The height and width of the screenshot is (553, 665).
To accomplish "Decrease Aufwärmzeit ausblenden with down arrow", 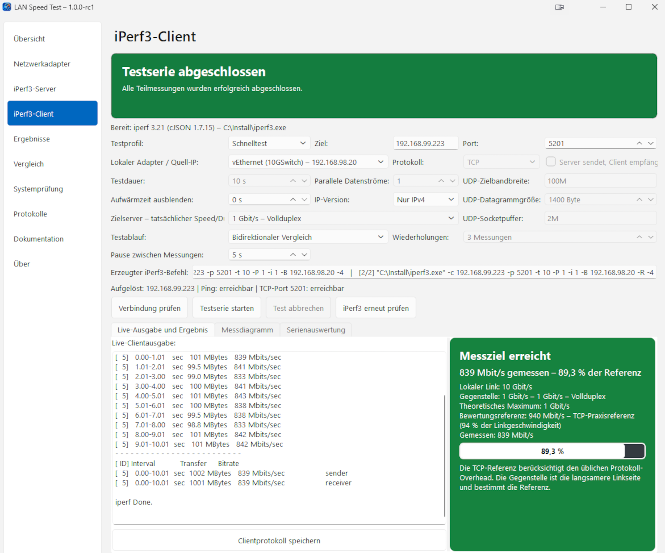I will pyautogui.click(x=304, y=199).
